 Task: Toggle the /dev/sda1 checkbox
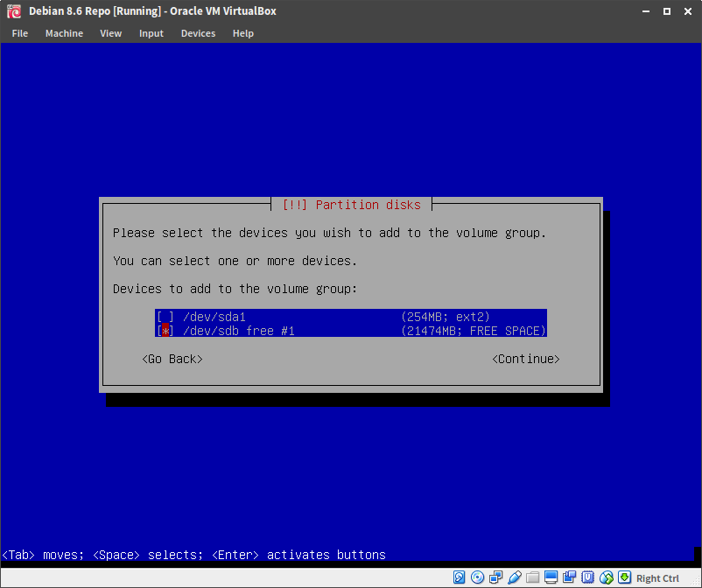[x=165, y=317]
